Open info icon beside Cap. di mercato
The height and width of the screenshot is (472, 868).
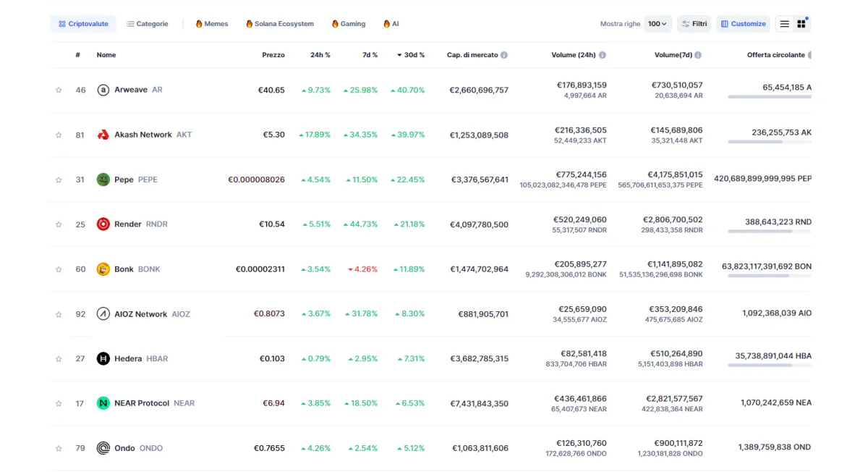pos(504,55)
